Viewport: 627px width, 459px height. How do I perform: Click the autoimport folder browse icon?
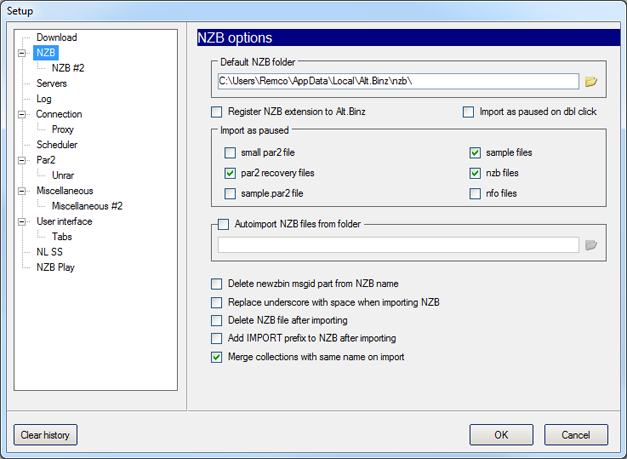pyautogui.click(x=591, y=245)
